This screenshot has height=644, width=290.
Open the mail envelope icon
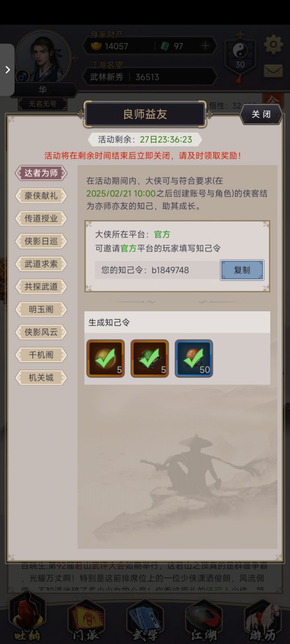coord(273,71)
